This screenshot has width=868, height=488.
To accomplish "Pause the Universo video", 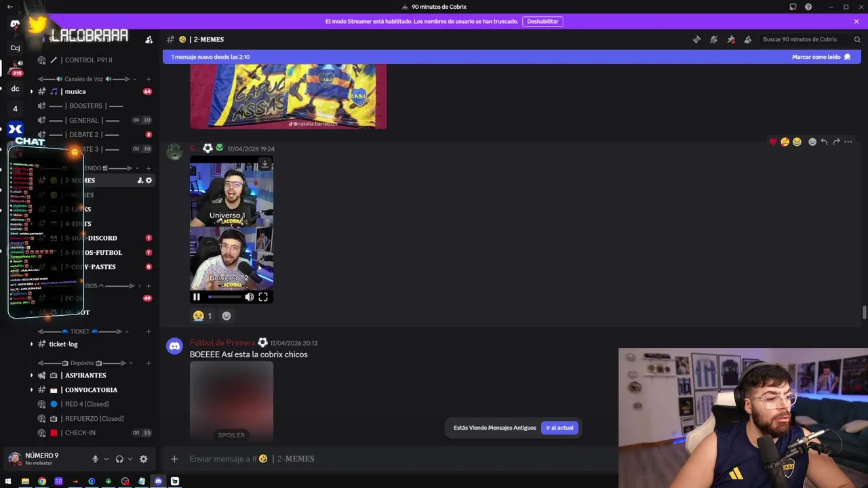I will coord(197,297).
